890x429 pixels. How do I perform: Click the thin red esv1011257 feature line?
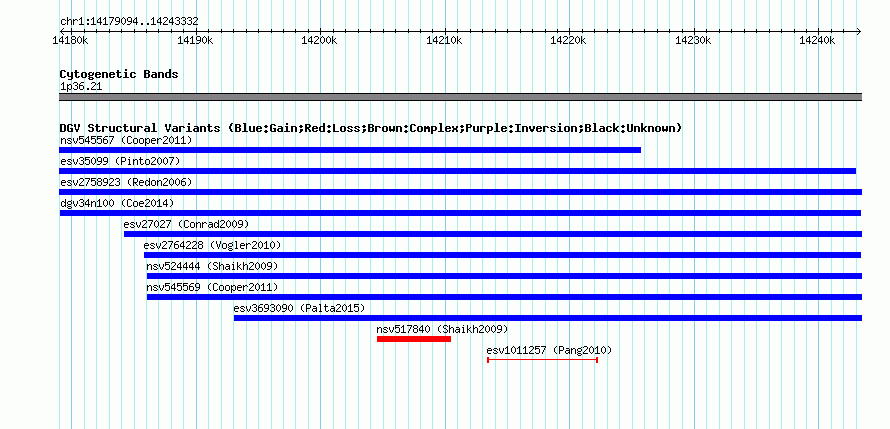click(x=543, y=360)
